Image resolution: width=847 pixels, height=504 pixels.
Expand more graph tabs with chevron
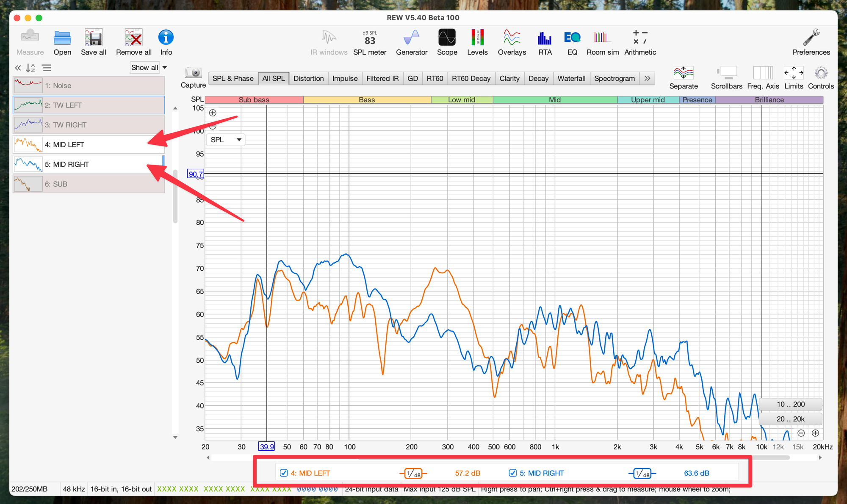[647, 78]
